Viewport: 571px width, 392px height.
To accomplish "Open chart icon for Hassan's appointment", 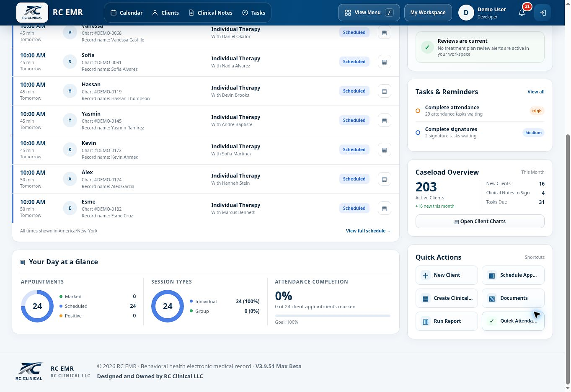I will [x=384, y=91].
